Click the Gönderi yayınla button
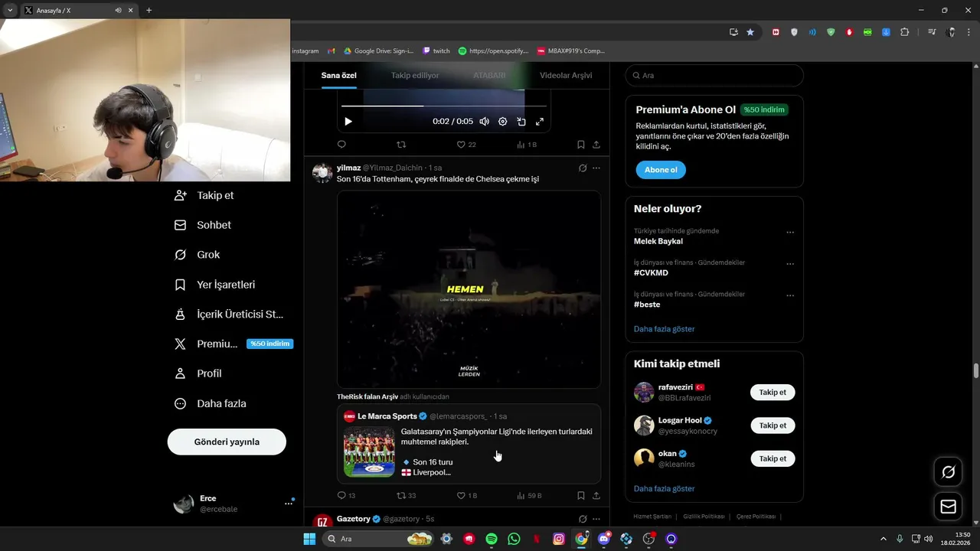This screenshot has width=980, height=551. [227, 442]
